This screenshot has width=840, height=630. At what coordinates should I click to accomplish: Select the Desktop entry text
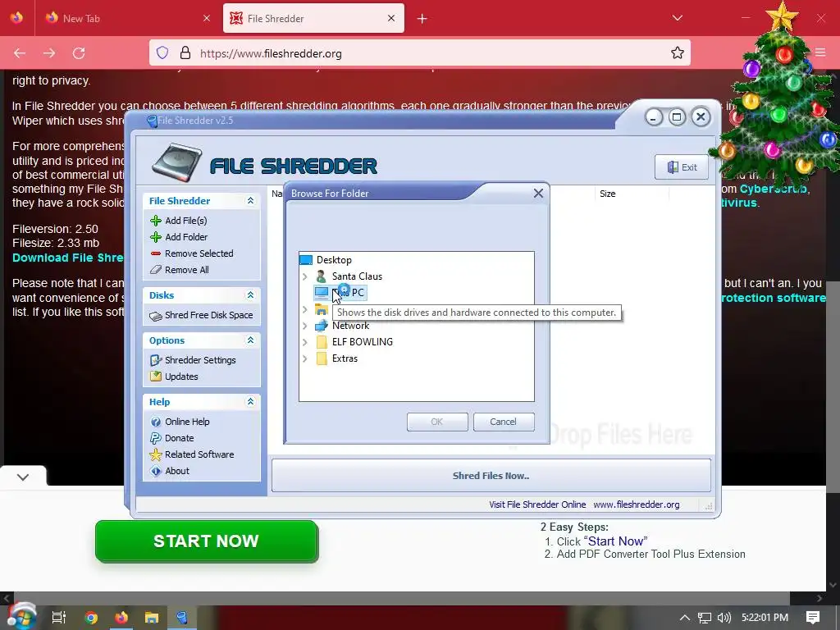(334, 260)
